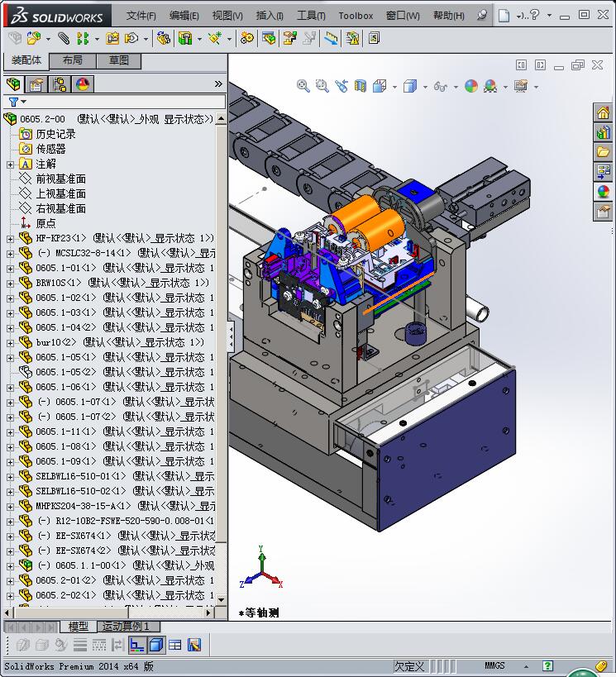The height and width of the screenshot is (677, 616).
Task: Select PropertyManager tab icon
Action: coord(36,84)
